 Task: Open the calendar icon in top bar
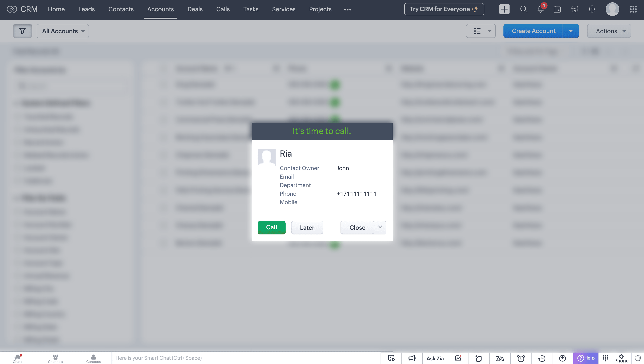point(557,9)
